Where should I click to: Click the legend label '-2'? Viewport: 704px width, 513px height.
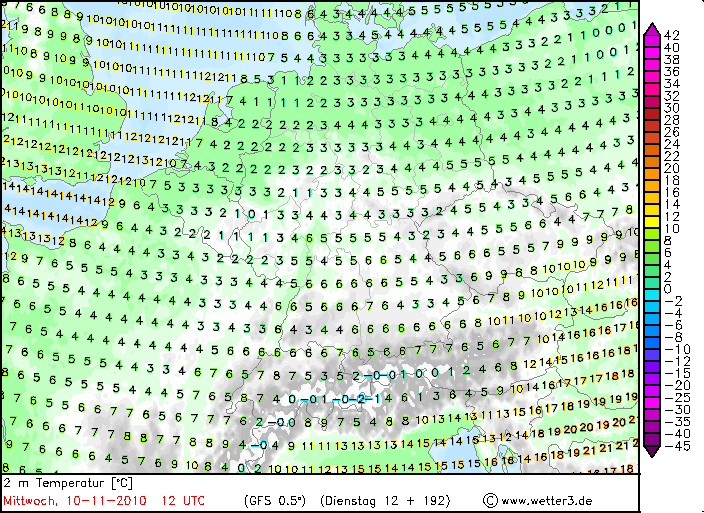tap(673, 301)
